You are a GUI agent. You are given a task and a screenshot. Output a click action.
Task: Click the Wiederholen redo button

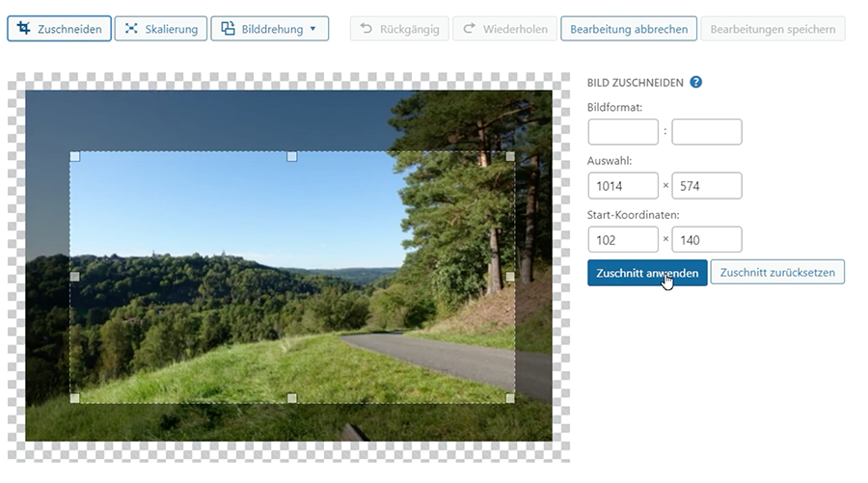click(x=503, y=29)
